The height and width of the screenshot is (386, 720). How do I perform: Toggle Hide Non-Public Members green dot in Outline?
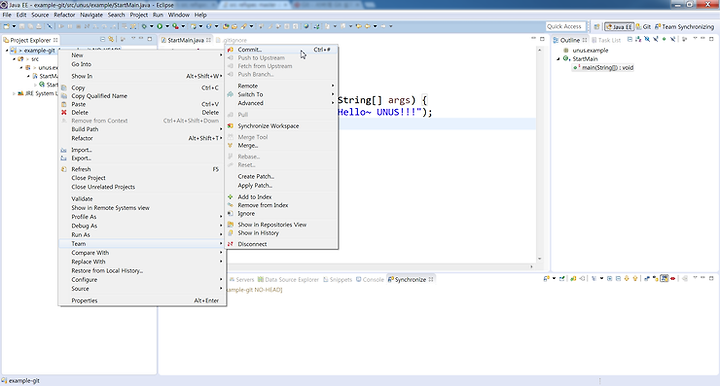click(664, 39)
